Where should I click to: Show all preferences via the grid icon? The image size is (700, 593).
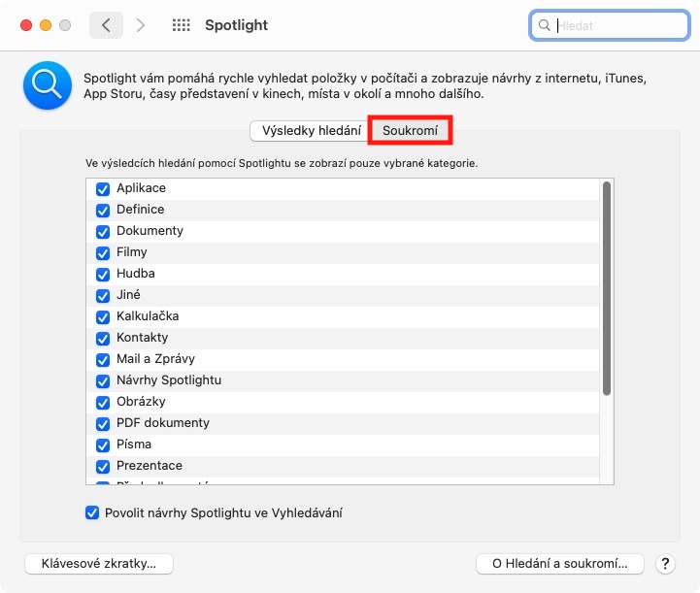182,25
